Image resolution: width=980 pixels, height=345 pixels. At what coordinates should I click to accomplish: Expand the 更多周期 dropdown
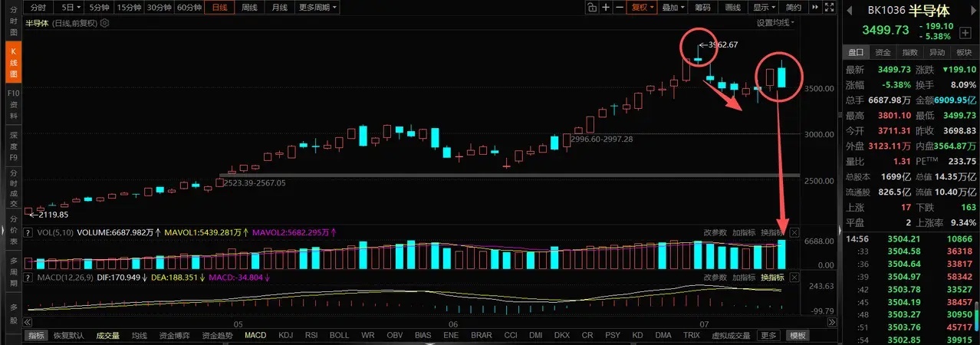tap(318, 7)
